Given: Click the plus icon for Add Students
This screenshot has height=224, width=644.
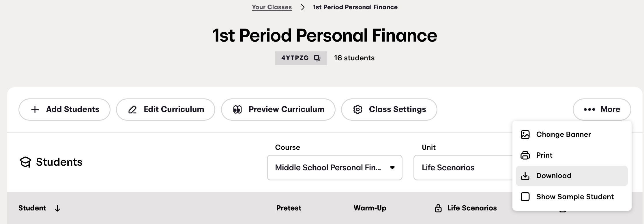Looking at the screenshot, I should 35,109.
